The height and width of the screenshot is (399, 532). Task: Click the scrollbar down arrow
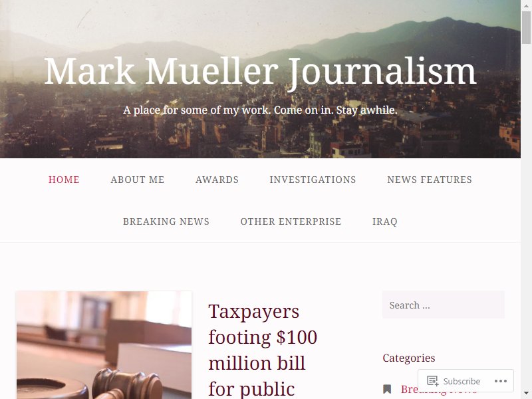pos(526,394)
